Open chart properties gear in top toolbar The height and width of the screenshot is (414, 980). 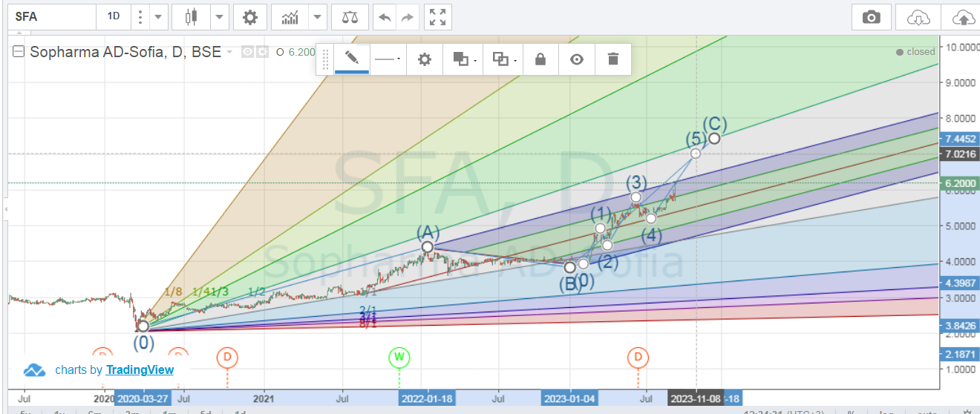[250, 16]
